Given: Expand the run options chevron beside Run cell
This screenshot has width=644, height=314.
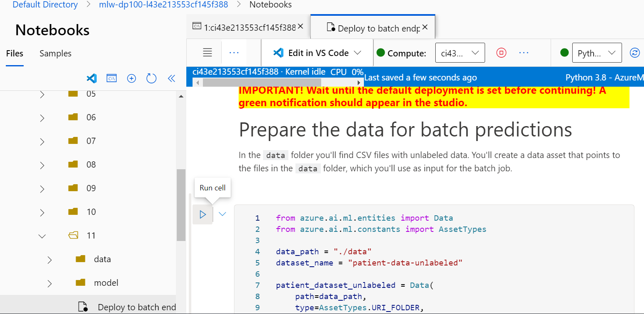Looking at the screenshot, I should 222,214.
